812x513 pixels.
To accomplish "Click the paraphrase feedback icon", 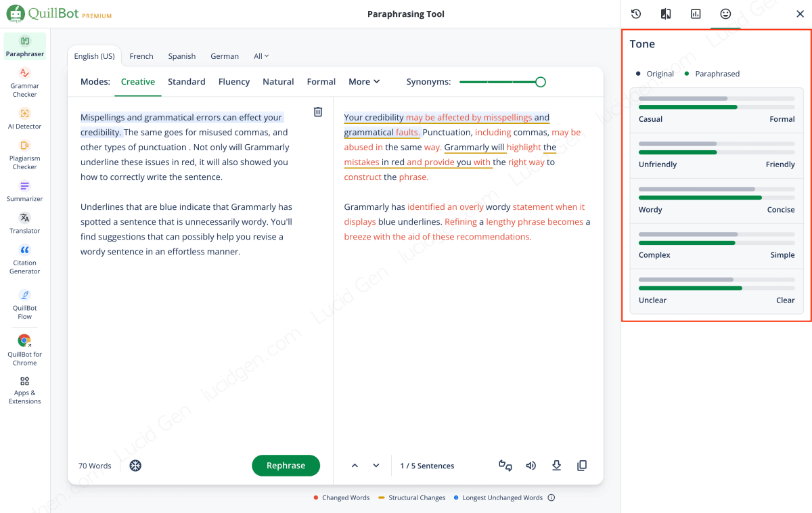I will pyautogui.click(x=505, y=466).
